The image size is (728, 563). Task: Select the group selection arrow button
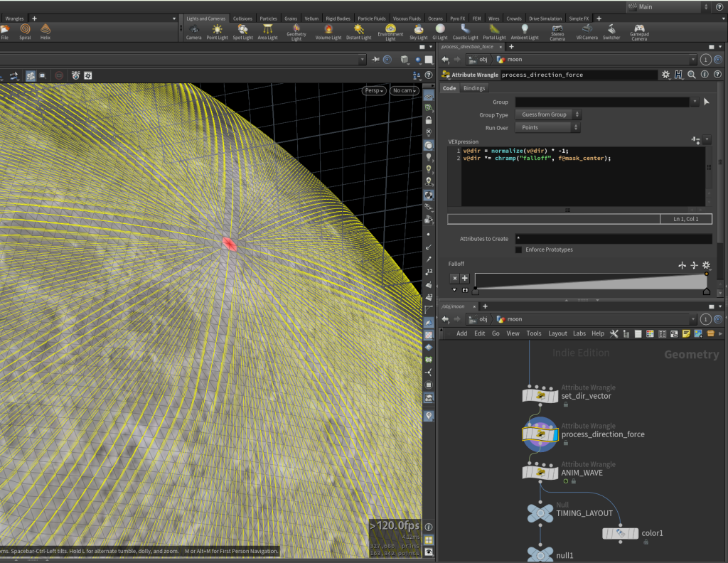pos(707,102)
